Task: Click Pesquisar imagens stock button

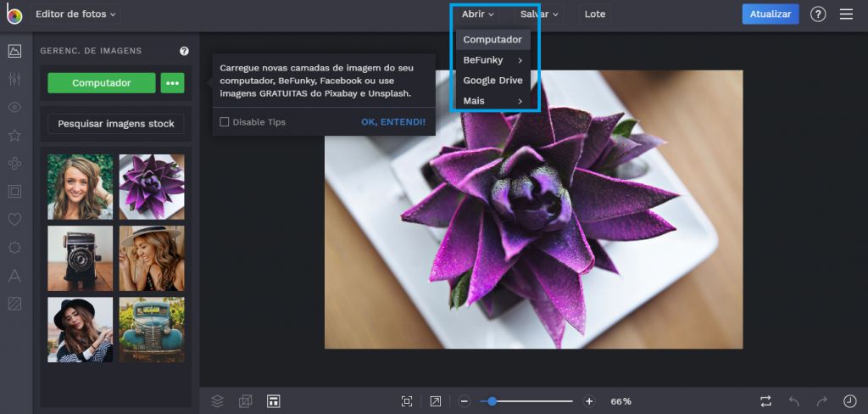Action: 116,124
